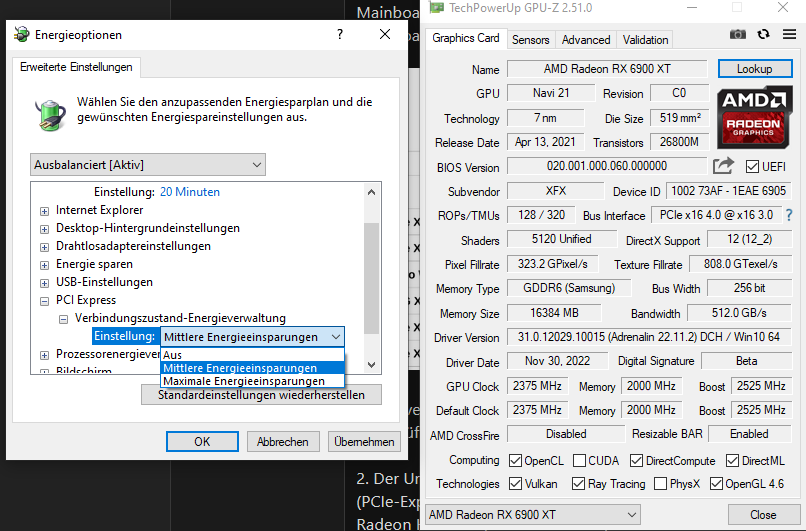The image size is (806, 531).
Task: Click the Name field AMD Radeon RX 6900 XT
Action: (607, 69)
